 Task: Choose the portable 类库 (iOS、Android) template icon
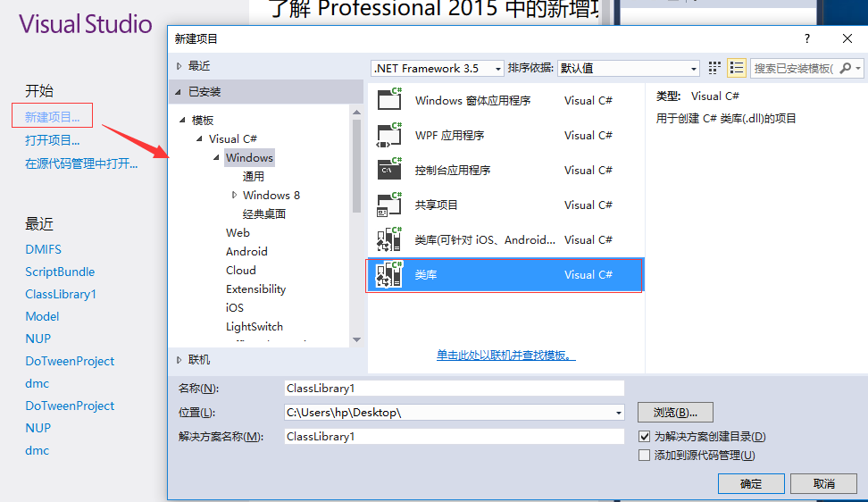(x=389, y=239)
